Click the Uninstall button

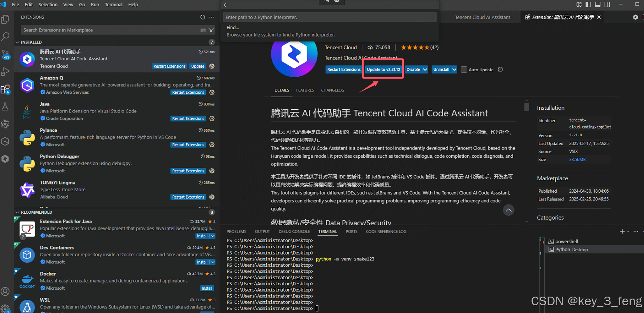click(441, 69)
